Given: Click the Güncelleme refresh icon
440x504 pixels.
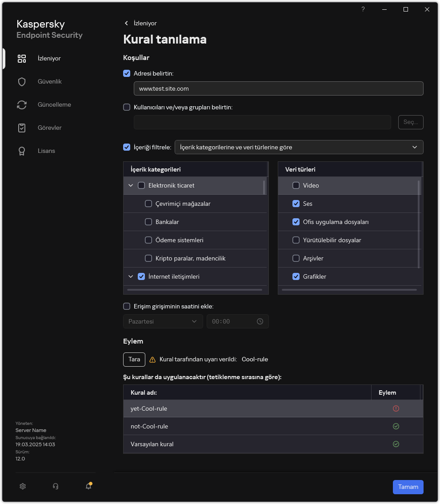Looking at the screenshot, I should [x=22, y=105].
